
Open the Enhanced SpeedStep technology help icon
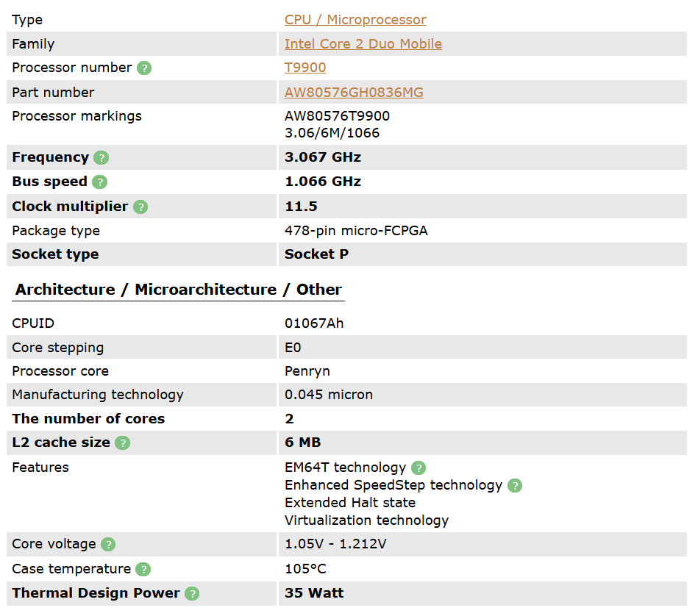pyautogui.click(x=514, y=485)
